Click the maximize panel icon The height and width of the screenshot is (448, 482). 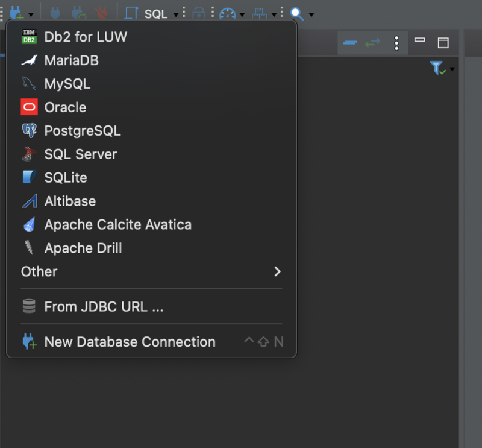tap(443, 42)
